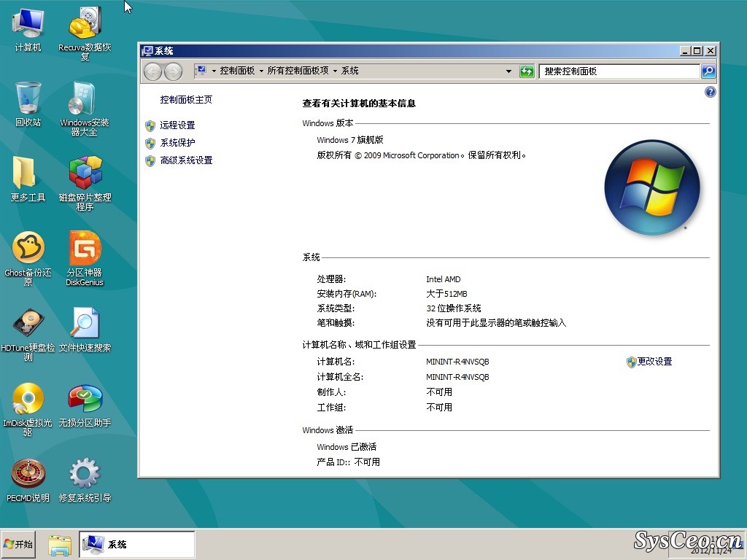This screenshot has width=747, height=560.
Task: Minimize the 系统 window
Action: 685,51
